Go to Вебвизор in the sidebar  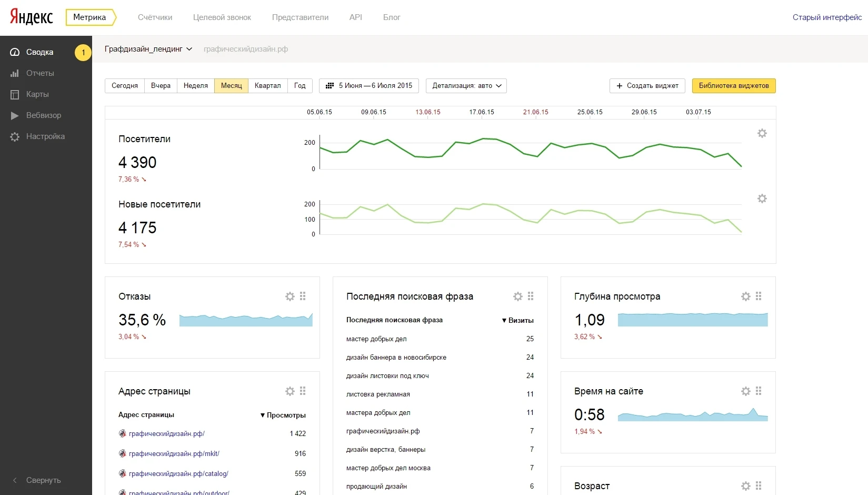click(43, 115)
